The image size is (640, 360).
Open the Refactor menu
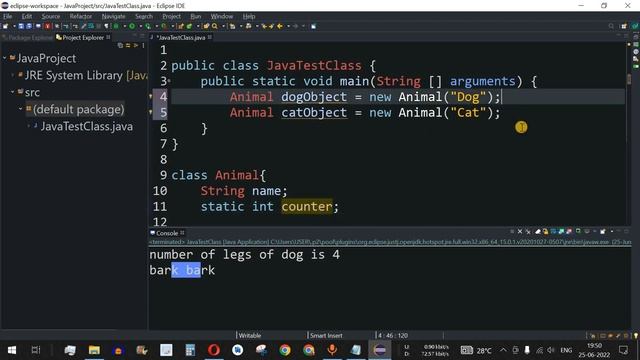point(80,16)
